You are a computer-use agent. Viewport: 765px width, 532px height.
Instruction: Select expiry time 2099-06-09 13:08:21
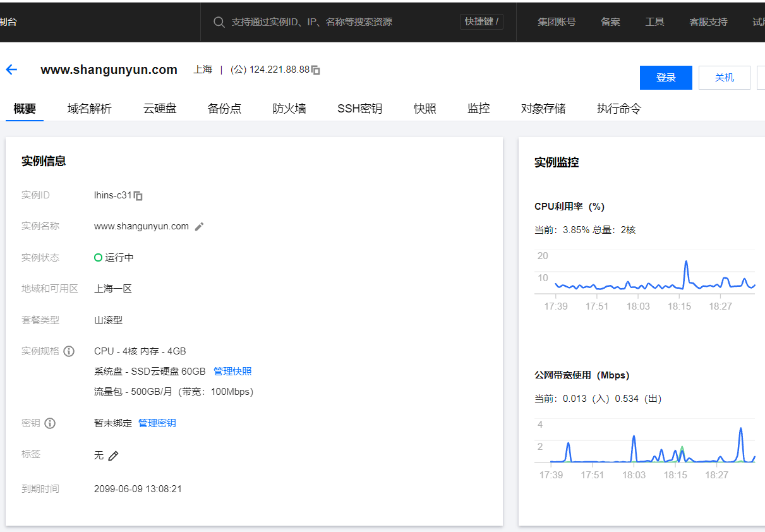138,489
